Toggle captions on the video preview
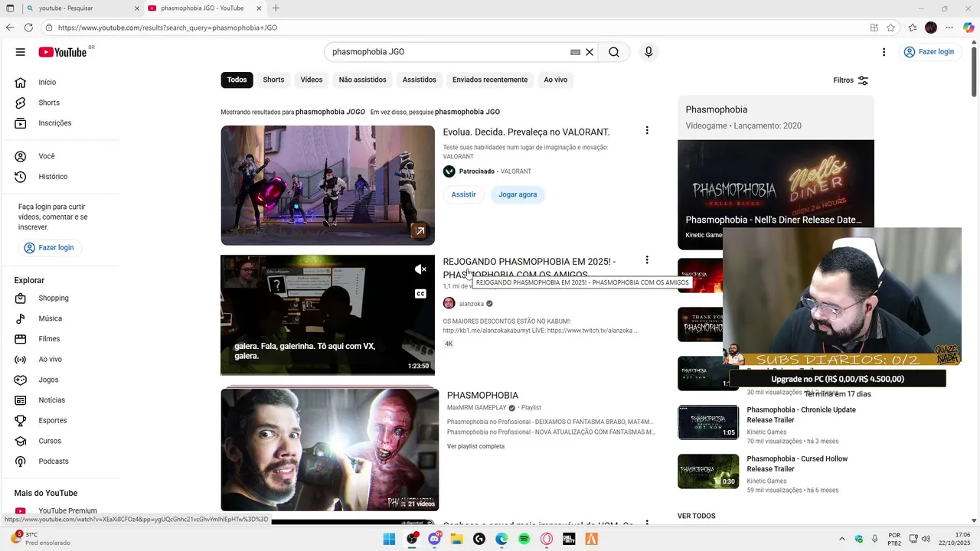Screen dimensions: 980x551 pos(420,294)
